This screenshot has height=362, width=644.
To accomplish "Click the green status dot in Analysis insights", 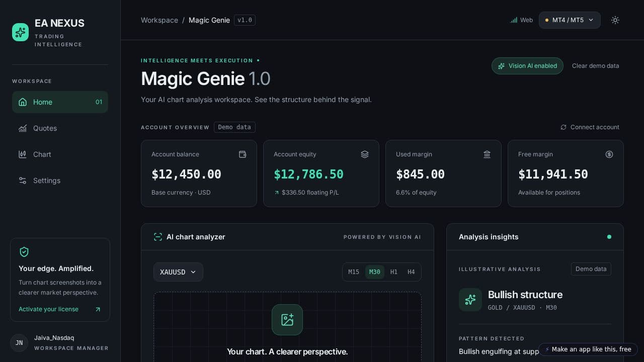I will pos(609,237).
